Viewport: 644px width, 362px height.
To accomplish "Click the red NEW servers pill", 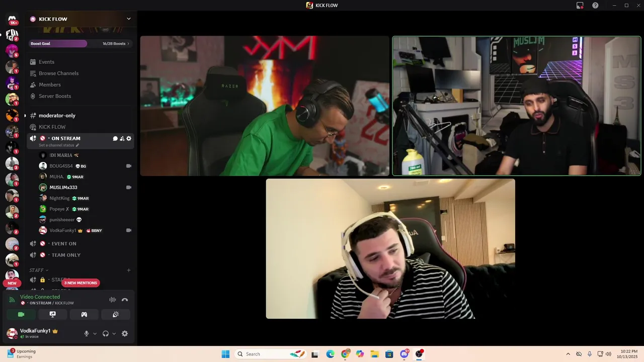I will pos(12,283).
